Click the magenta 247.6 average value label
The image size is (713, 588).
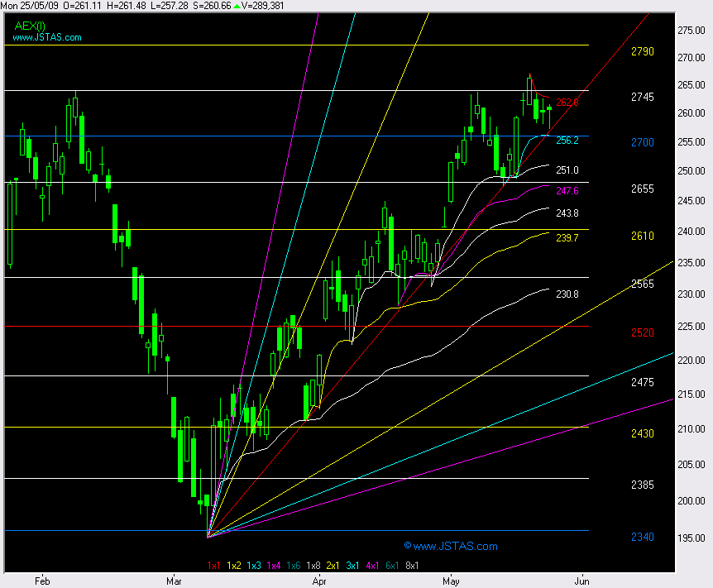[x=567, y=191]
